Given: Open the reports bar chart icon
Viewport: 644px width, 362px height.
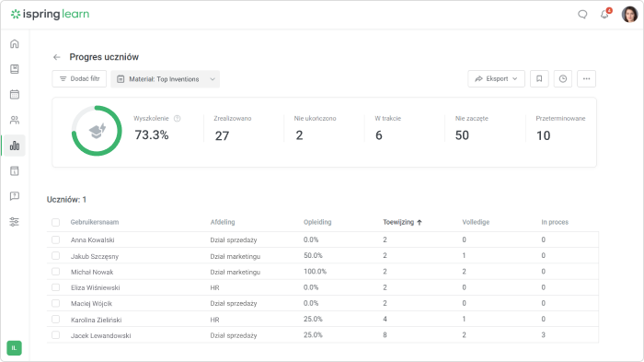Looking at the screenshot, I should click(x=15, y=146).
